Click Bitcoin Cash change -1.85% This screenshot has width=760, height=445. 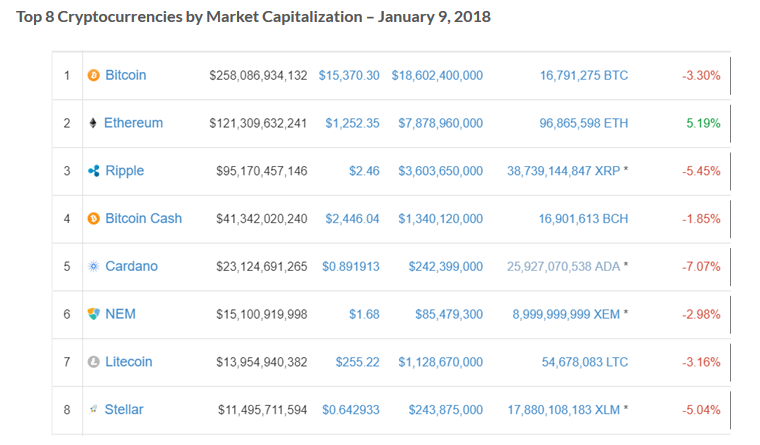click(701, 219)
